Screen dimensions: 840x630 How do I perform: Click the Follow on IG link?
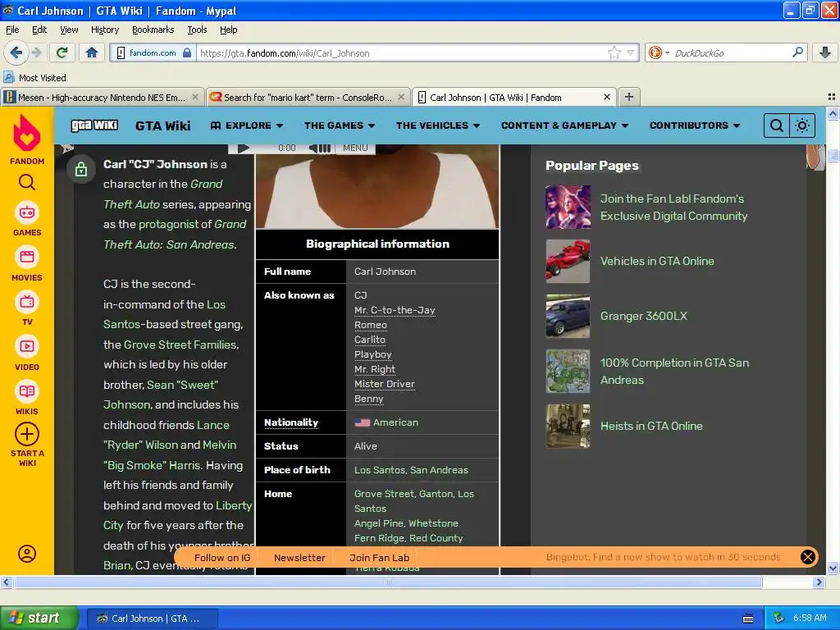[221, 558]
